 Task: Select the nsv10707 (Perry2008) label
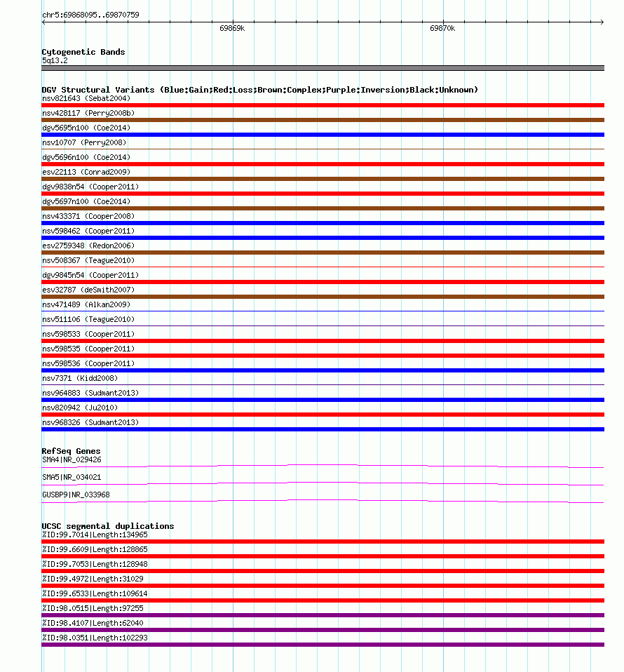pyautogui.click(x=84, y=142)
